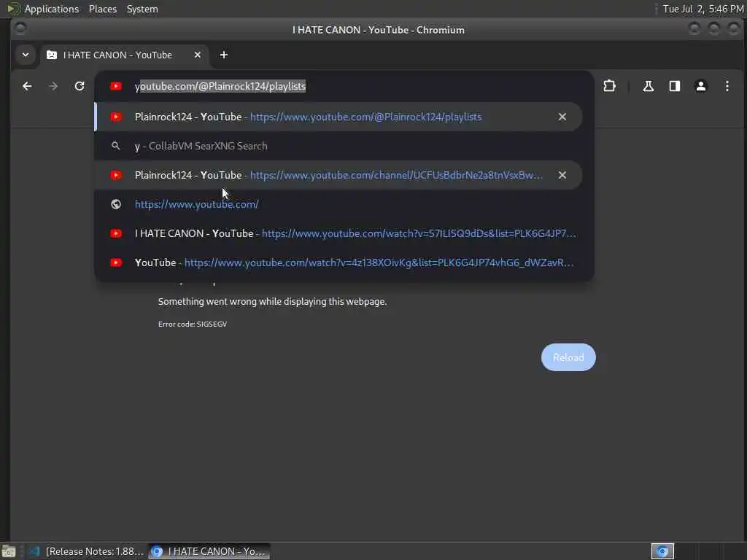Open Chrome Labs flask icon
Viewport: 747px width, 560px height.
tap(648, 86)
